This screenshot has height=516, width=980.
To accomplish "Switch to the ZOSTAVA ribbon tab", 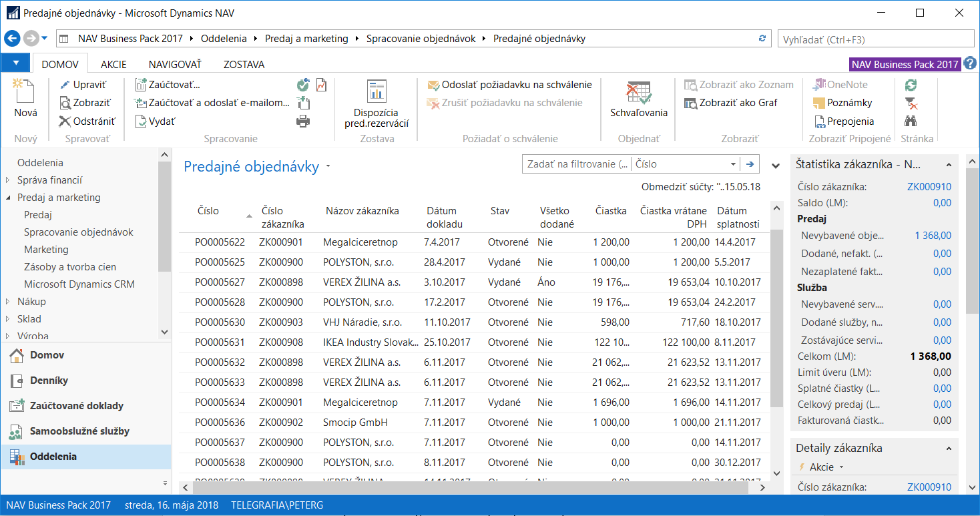I will pos(244,64).
